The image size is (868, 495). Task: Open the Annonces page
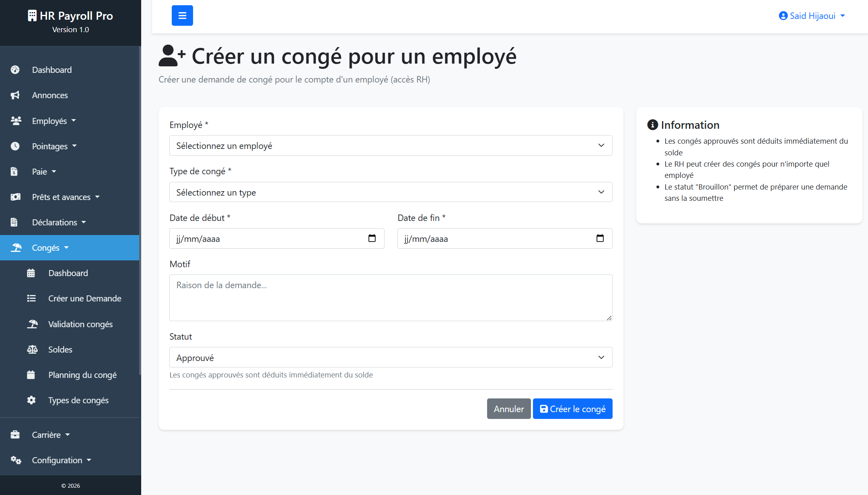coord(70,95)
